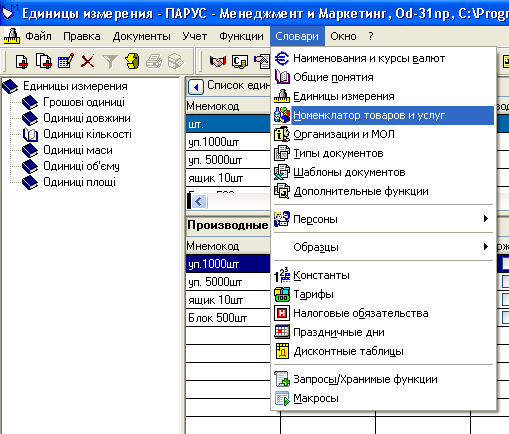
Task: Click the add new record toolbar icon
Action: tap(22, 61)
